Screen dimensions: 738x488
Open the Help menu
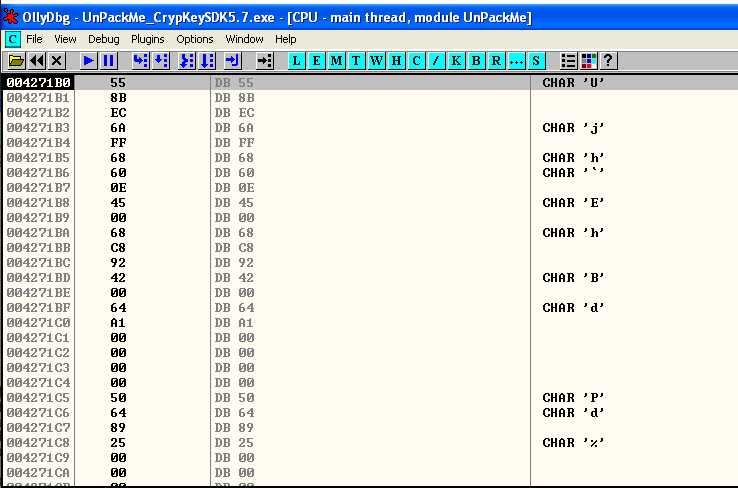coord(286,39)
